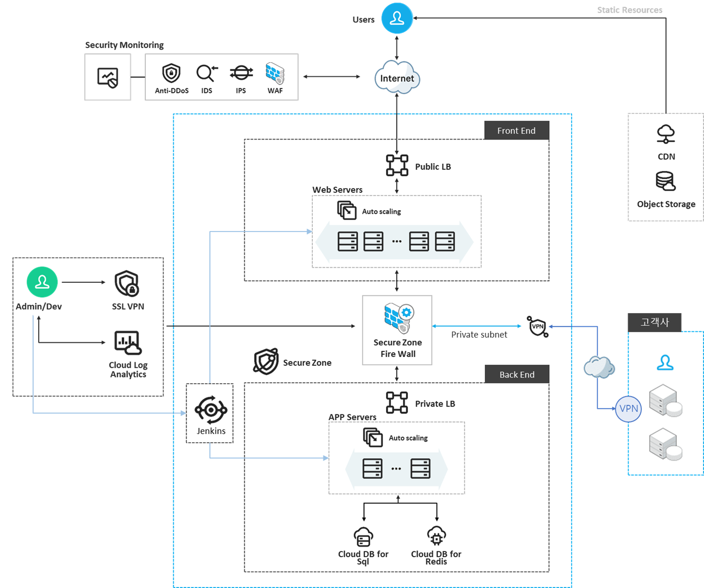This screenshot has width=704, height=588.
Task: Click the Object Storage icon
Action: click(666, 181)
